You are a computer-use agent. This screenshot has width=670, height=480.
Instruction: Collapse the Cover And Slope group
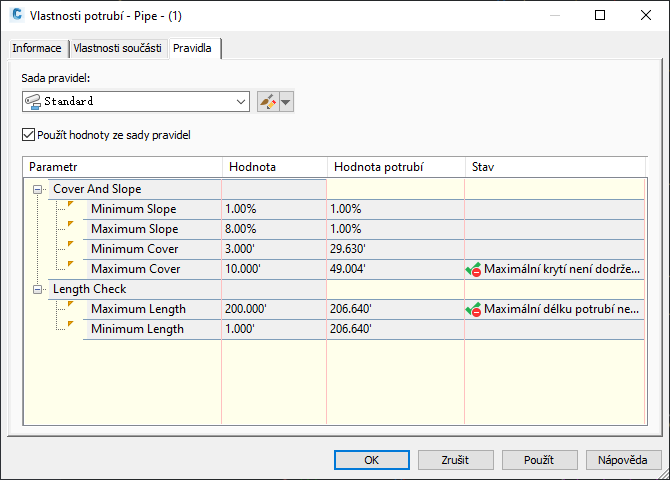(x=38, y=189)
